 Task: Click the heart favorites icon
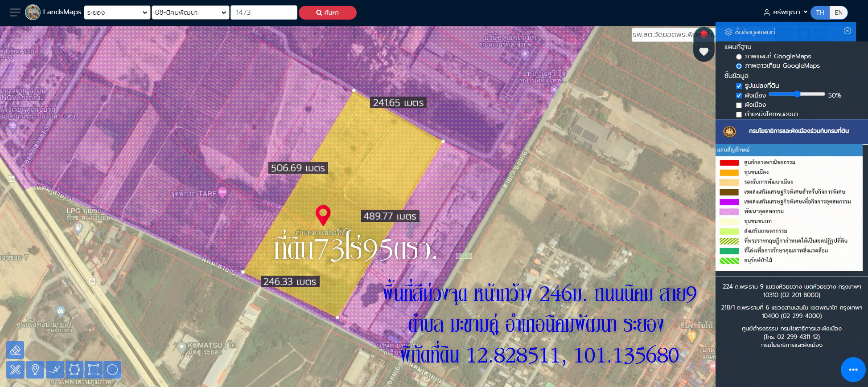pos(704,52)
